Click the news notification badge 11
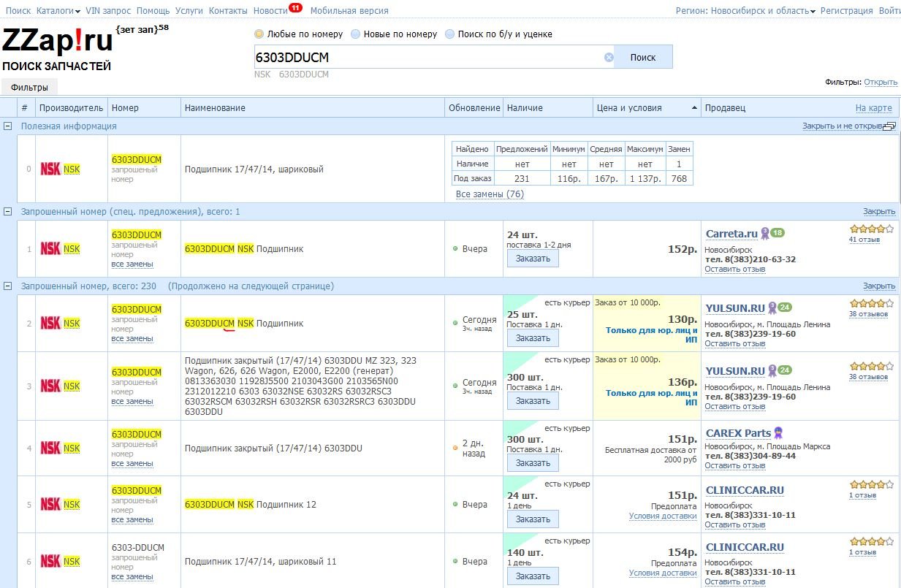This screenshot has height=588, width=901. (x=295, y=7)
